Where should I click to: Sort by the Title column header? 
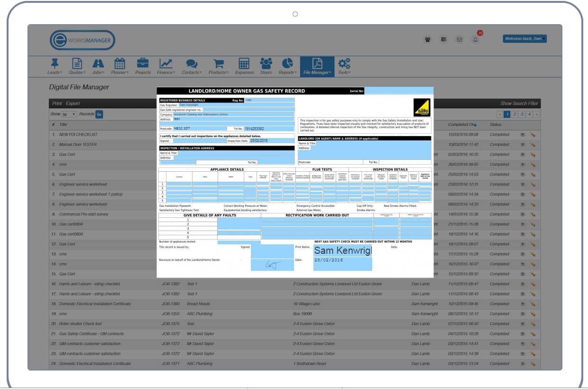click(63, 125)
